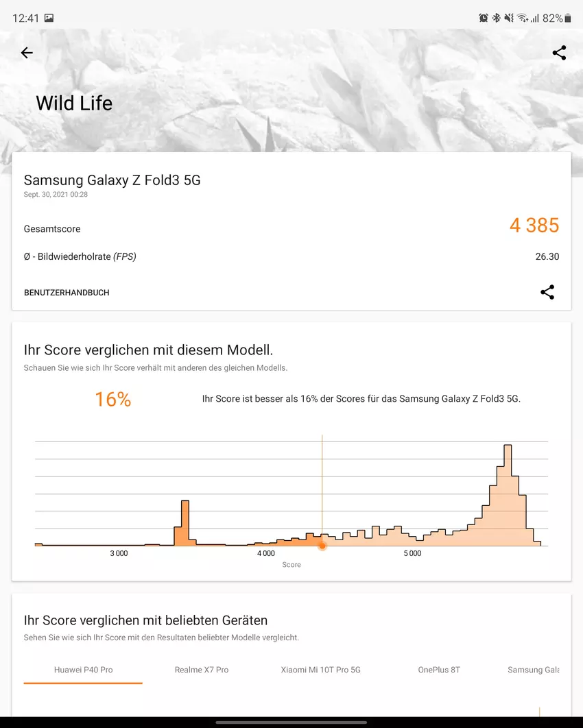Tap the alarm icon in status bar
This screenshot has width=583, height=728.
pos(483,18)
